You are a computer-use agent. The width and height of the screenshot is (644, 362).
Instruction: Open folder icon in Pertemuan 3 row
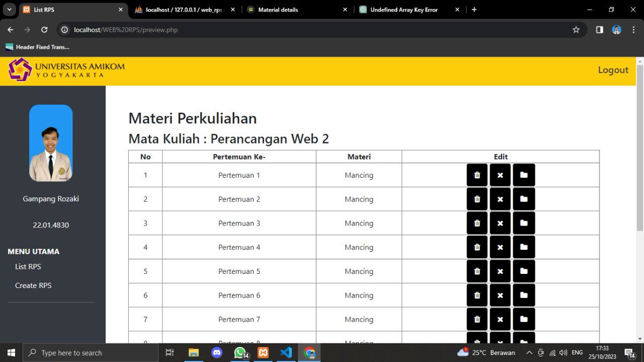coord(524,223)
